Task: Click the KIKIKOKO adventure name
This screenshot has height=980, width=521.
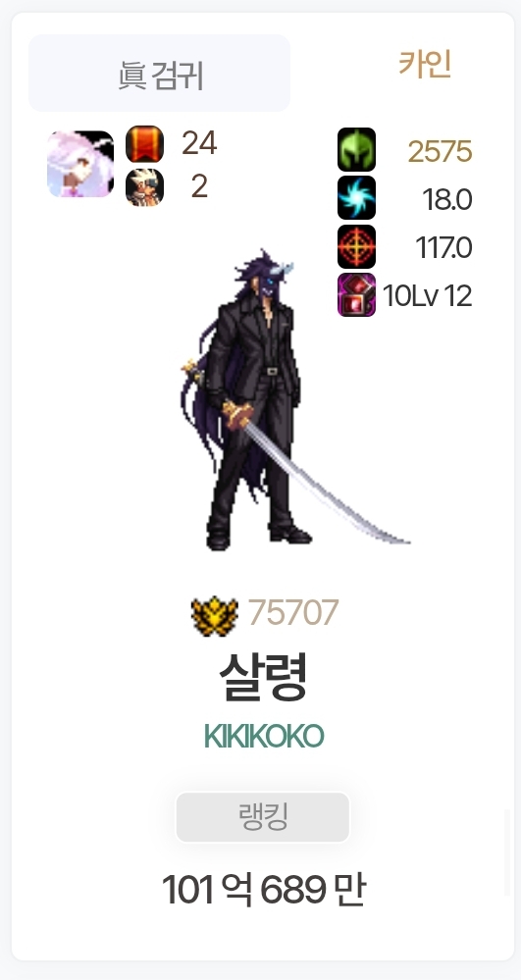Action: 264,737
